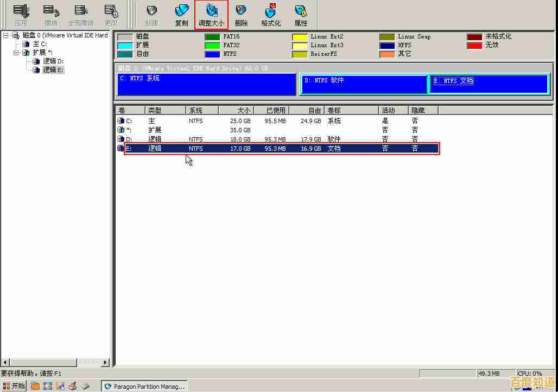Click the Changes (更改) toolbar icon
Screen dimensions: 558x392
click(x=111, y=15)
